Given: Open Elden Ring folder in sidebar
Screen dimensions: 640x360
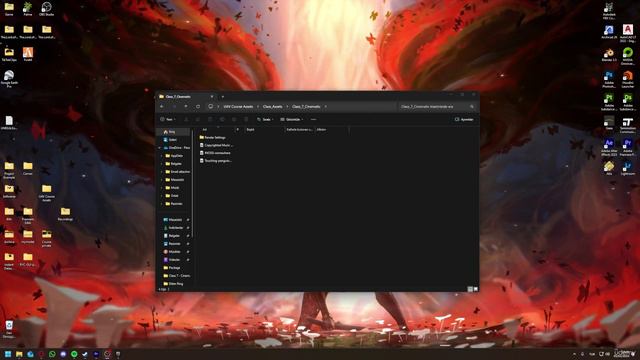Looking at the screenshot, I should 173,284.
